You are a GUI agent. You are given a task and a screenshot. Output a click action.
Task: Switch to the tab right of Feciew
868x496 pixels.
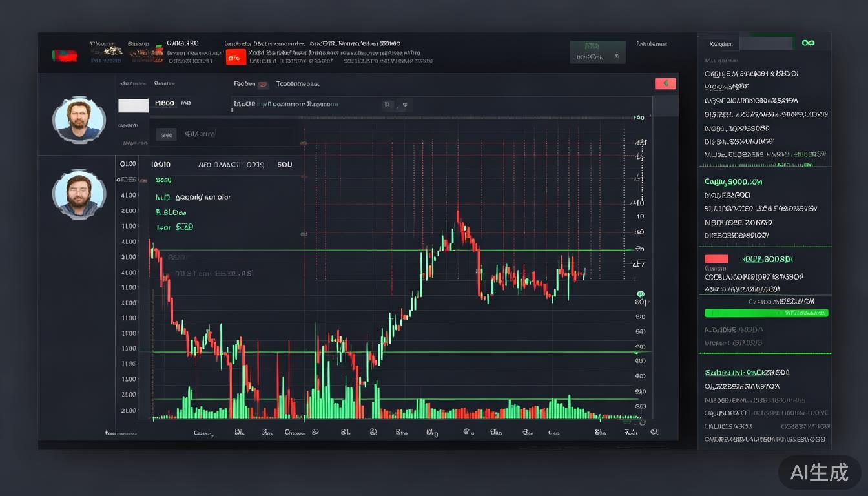298,84
